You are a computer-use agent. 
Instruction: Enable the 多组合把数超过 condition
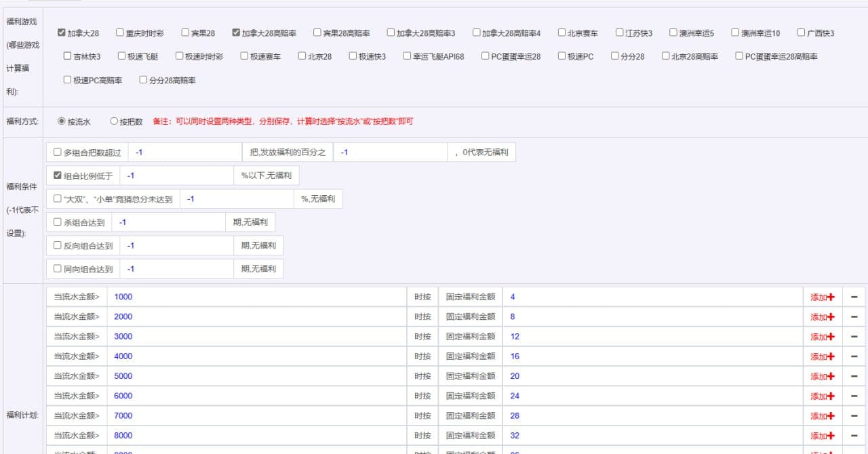point(58,152)
